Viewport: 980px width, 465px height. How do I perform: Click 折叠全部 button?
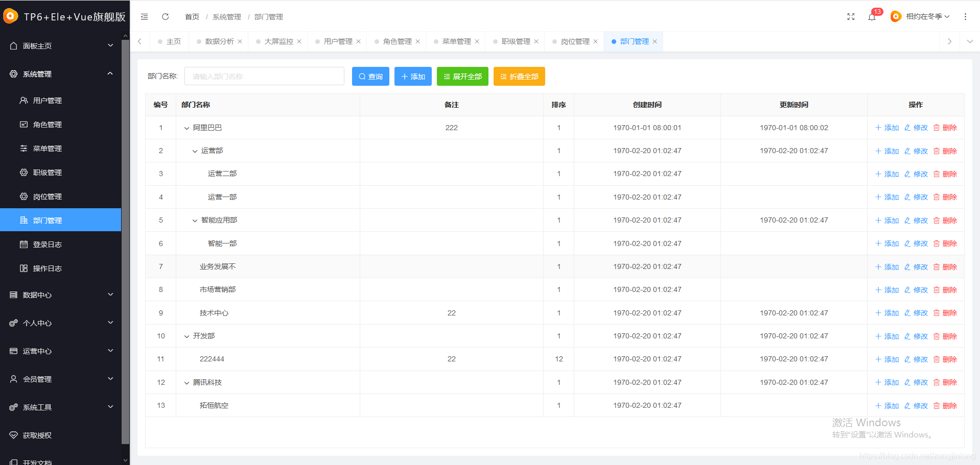[519, 77]
